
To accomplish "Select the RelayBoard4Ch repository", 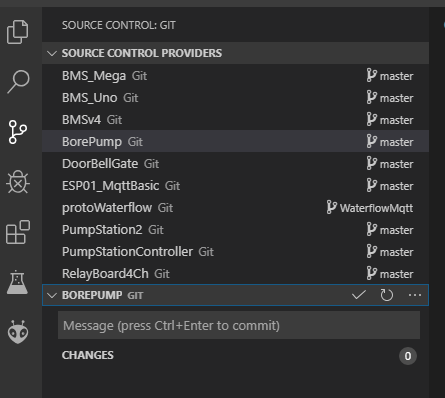I will click(235, 274).
